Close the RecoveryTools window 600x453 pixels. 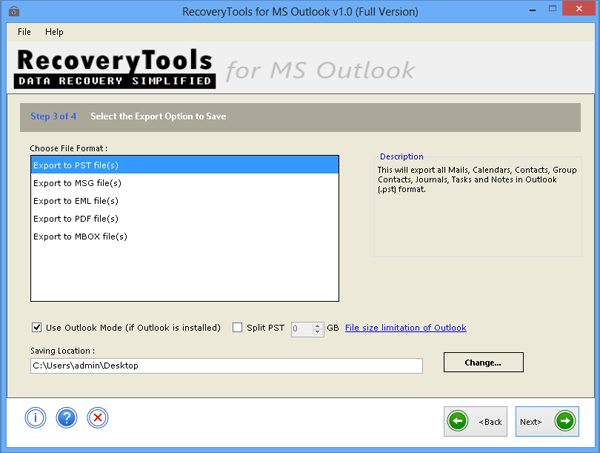coord(579,8)
